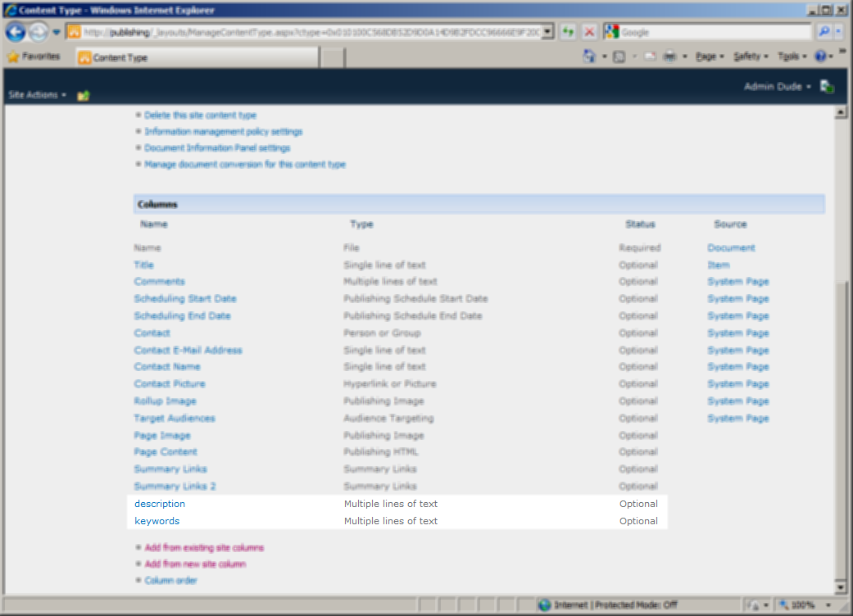
Task: Click the Stop loading red X icon
Action: pyautogui.click(x=589, y=32)
